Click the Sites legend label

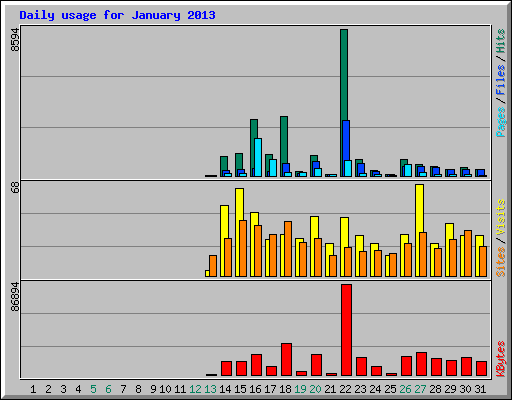pyautogui.click(x=501, y=262)
